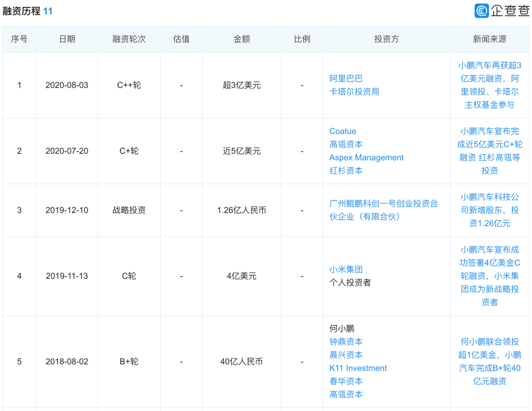Image resolution: width=532 pixels, height=411 pixels.
Task: Select round cell B+轮
Action: pyautogui.click(x=129, y=361)
